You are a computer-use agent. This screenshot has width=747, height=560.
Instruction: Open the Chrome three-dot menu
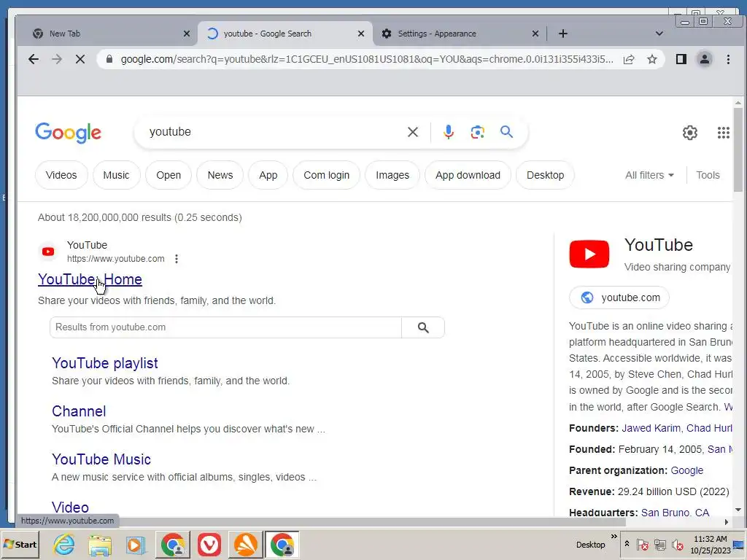click(x=728, y=59)
